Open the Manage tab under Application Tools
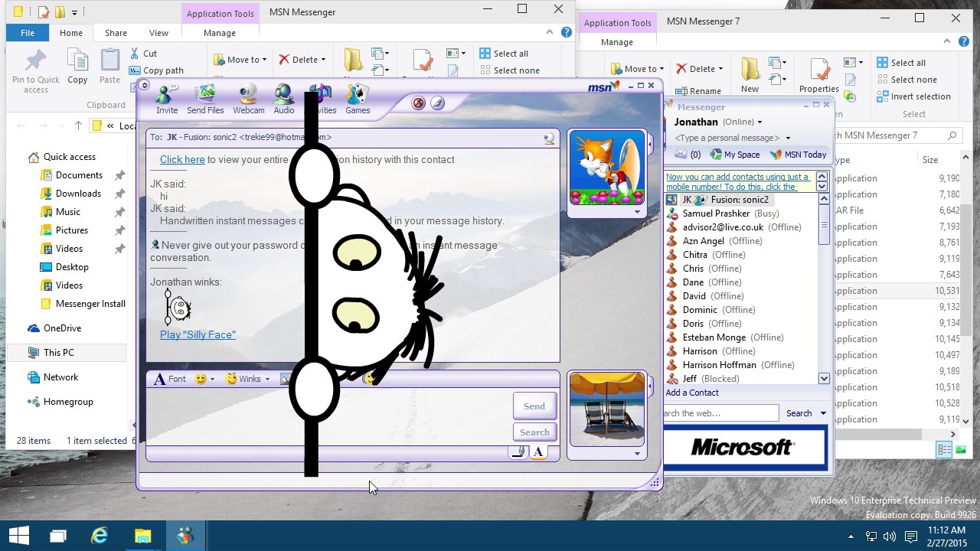The image size is (980, 551). 219,33
